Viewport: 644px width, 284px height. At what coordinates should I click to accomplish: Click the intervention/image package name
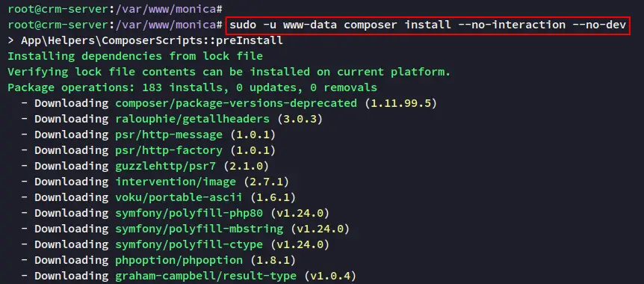point(176,182)
